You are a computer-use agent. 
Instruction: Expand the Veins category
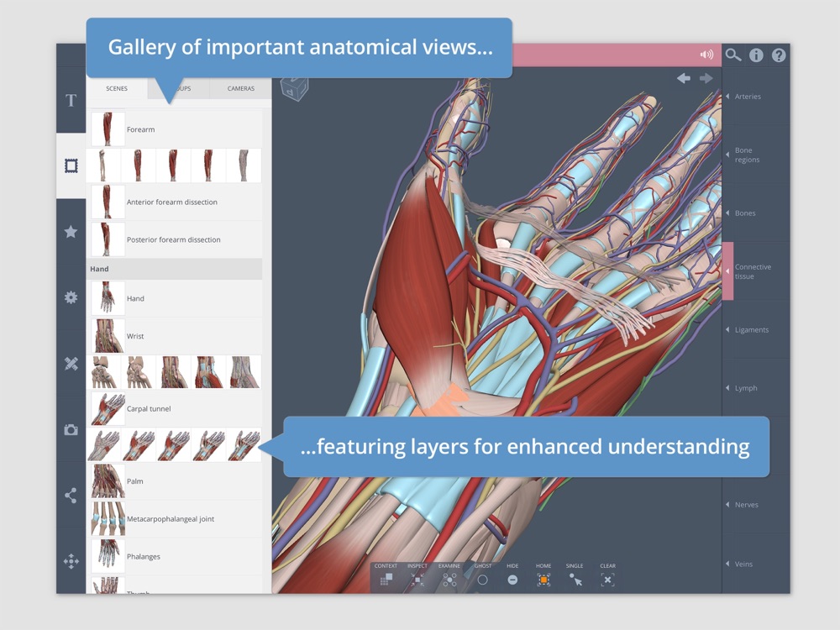coord(755,564)
